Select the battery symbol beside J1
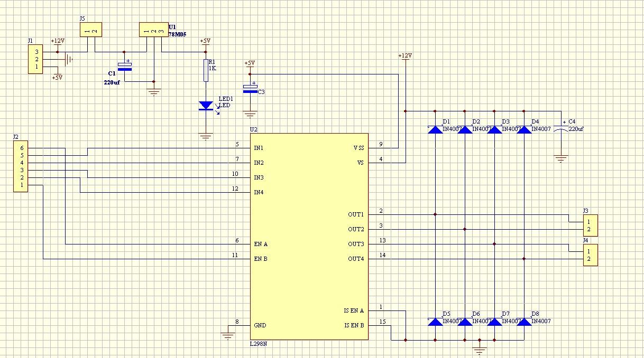644x358 pixels. [x=68, y=60]
